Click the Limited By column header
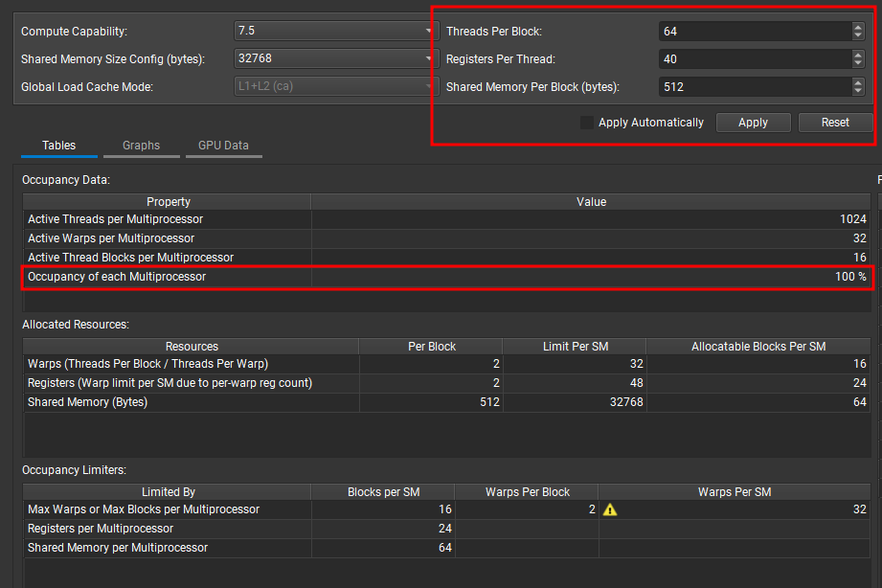The image size is (882, 588). coord(168,492)
